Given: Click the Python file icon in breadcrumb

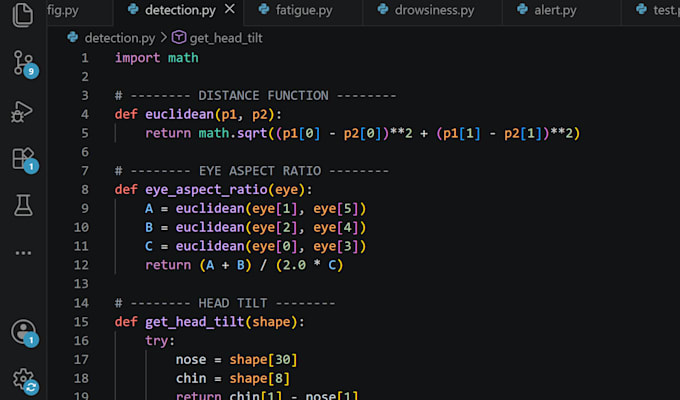Looking at the screenshot, I should 73,37.
